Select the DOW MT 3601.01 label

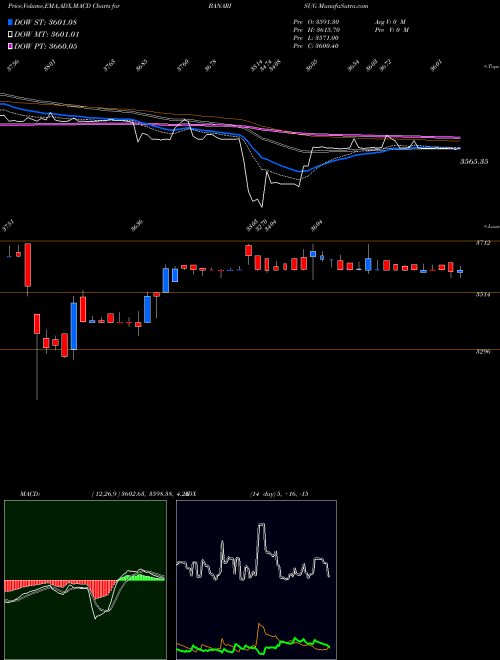coord(47,34)
